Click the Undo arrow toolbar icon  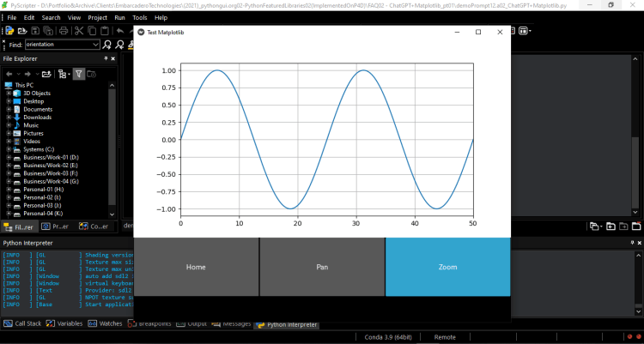[x=120, y=31]
